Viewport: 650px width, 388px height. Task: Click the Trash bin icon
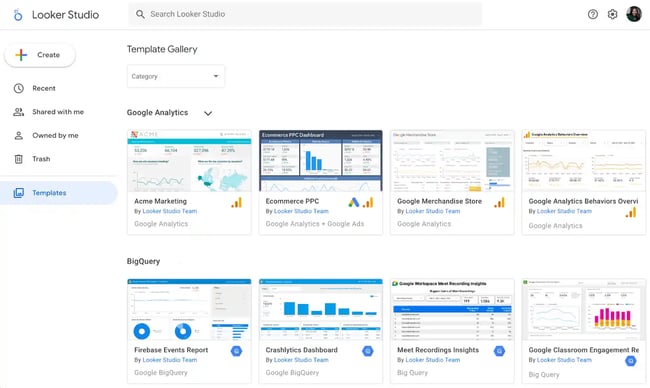(19, 159)
